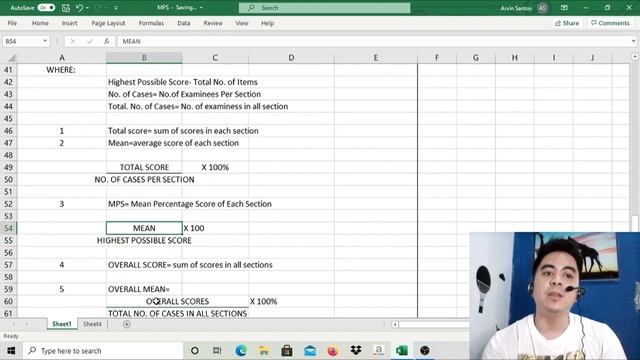Click 'TOTAL NO. OF CASES IN ALL SECTIONS'
The height and width of the screenshot is (360, 640).
click(177, 313)
